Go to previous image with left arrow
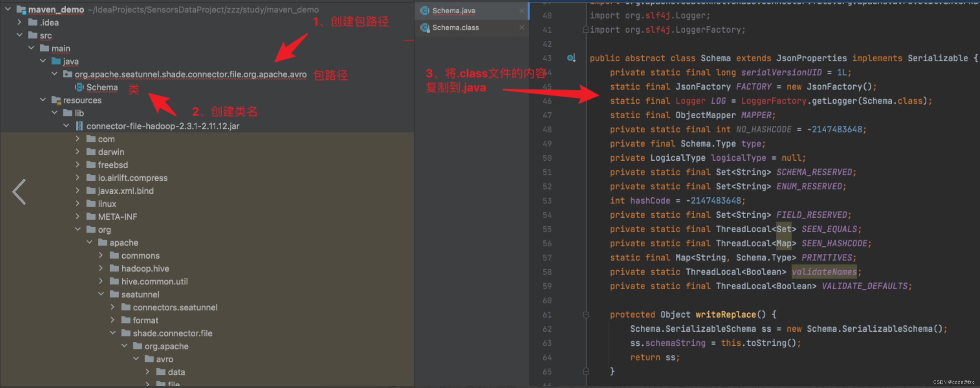 19,191
